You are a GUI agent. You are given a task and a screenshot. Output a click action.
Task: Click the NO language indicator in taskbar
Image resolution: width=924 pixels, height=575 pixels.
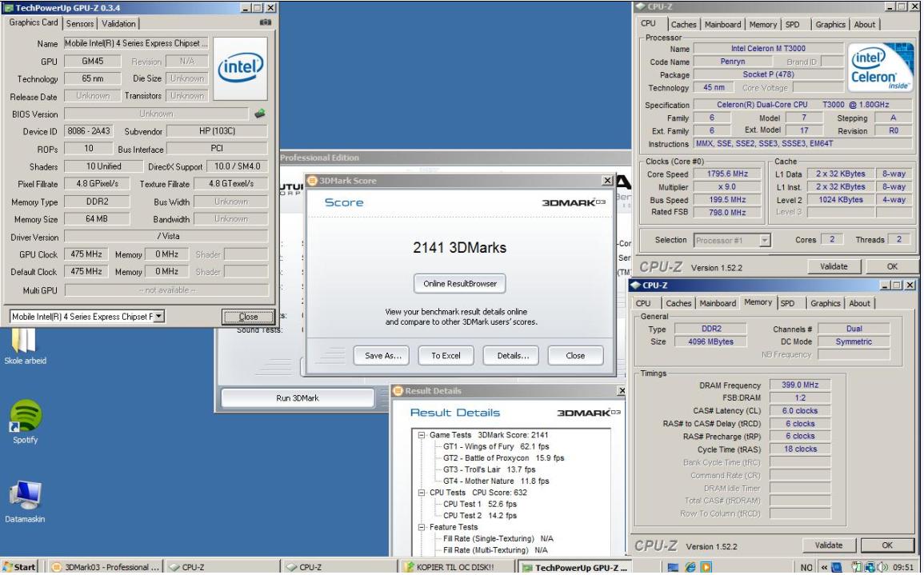pyautogui.click(x=806, y=567)
